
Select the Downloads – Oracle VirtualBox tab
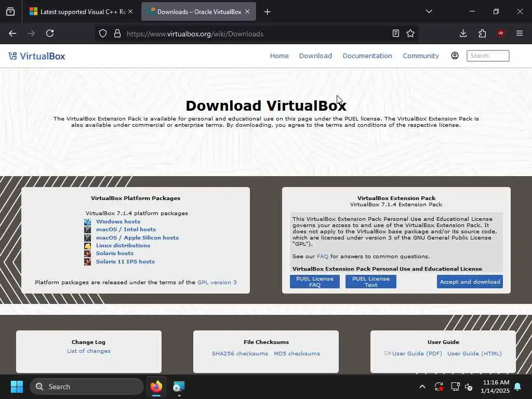(198, 12)
